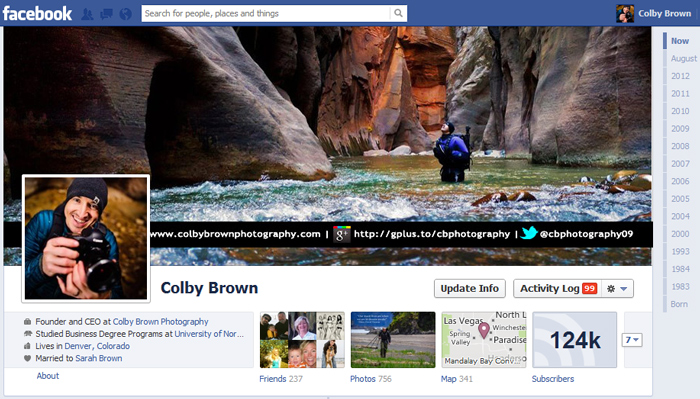Image resolution: width=700 pixels, height=399 pixels.
Task: Jump to 2010 on timeline
Action: [680, 111]
